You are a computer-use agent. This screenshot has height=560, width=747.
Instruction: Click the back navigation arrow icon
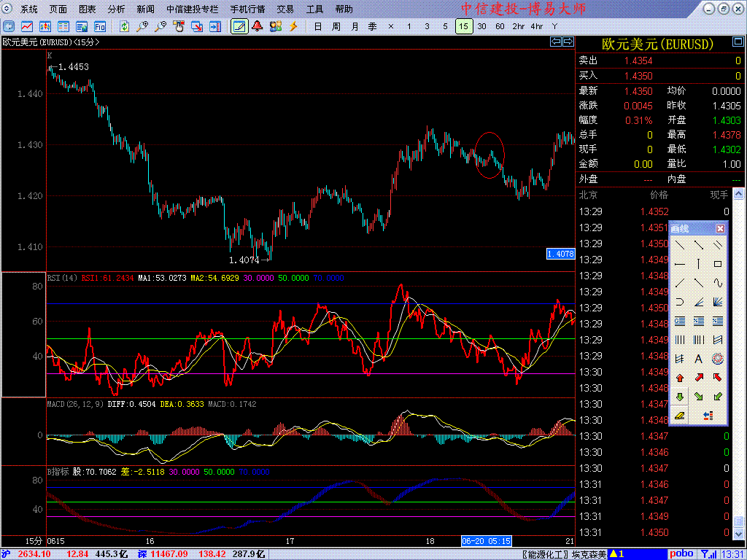(9, 26)
